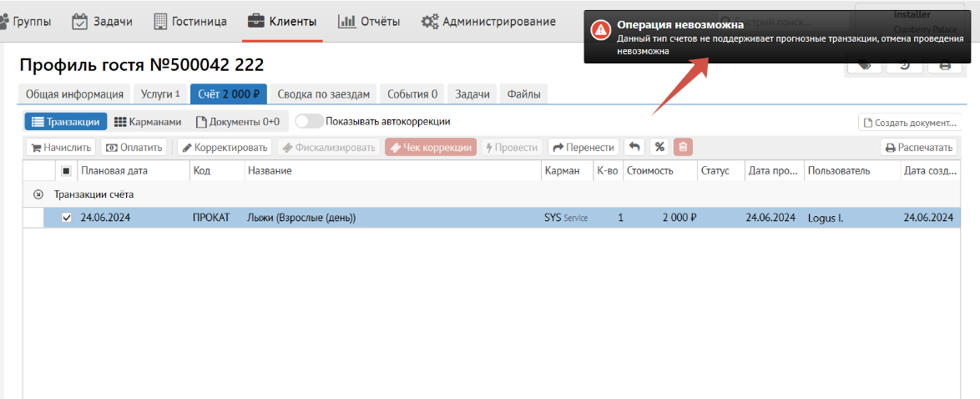Click Транзакции счёта group label
980x399 pixels.
93,194
